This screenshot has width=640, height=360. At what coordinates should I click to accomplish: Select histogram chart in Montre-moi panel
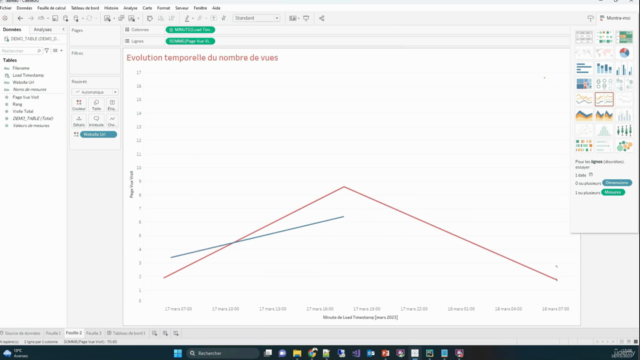point(604,131)
